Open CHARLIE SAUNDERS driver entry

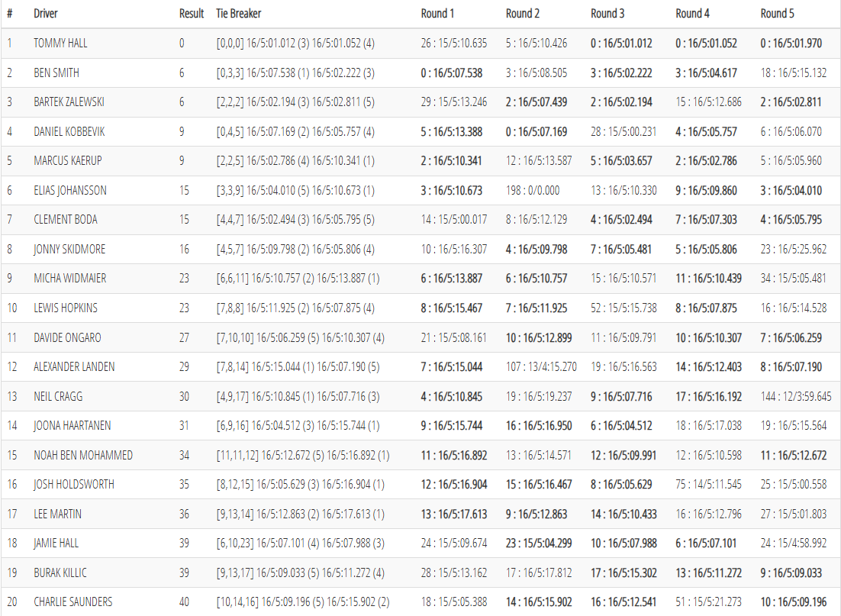(73, 602)
